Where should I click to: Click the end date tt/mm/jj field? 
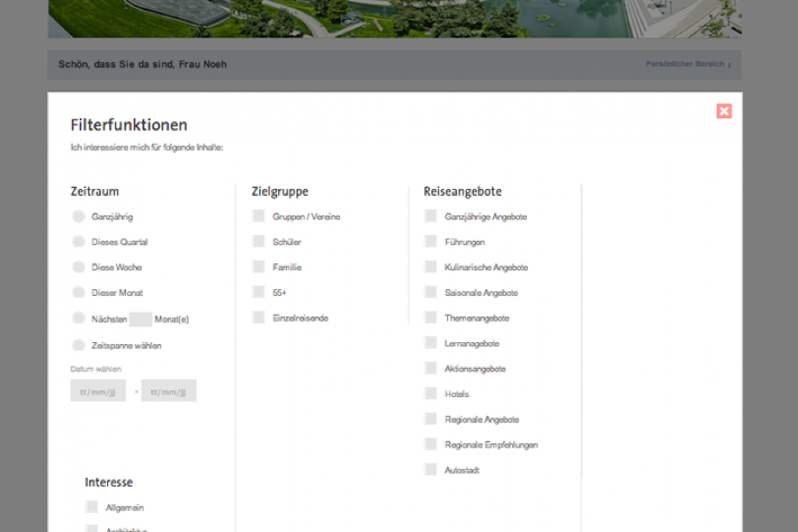pyautogui.click(x=169, y=391)
